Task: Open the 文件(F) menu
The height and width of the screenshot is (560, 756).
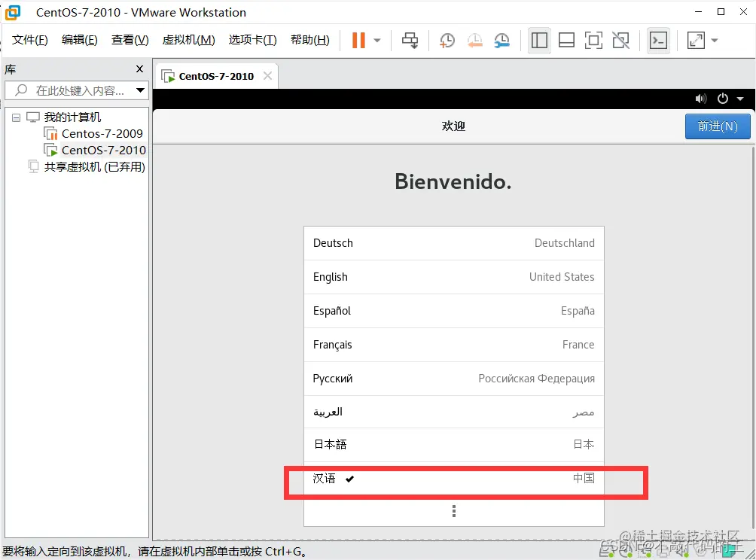Action: pos(30,40)
